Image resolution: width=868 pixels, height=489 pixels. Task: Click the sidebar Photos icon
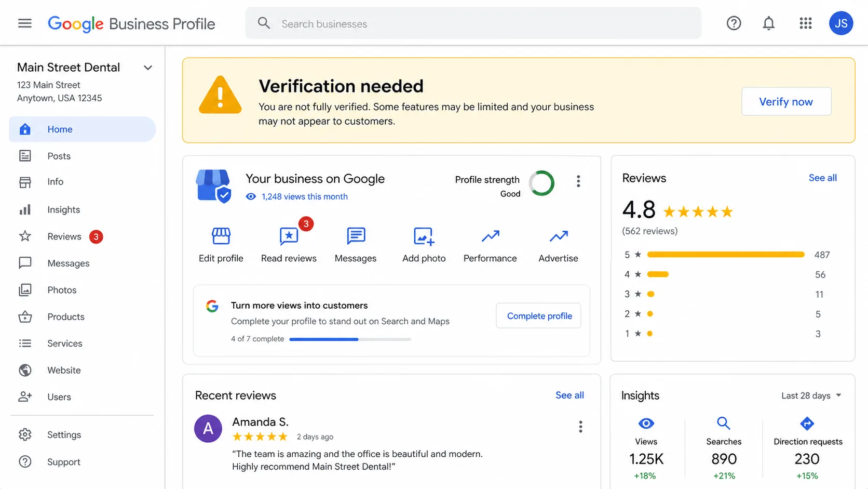coord(25,290)
